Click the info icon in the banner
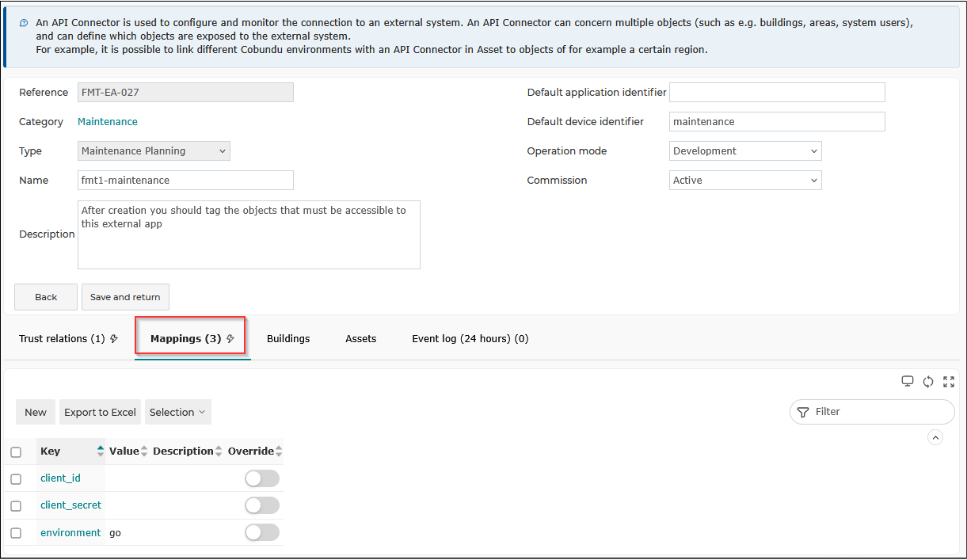 click(24, 23)
